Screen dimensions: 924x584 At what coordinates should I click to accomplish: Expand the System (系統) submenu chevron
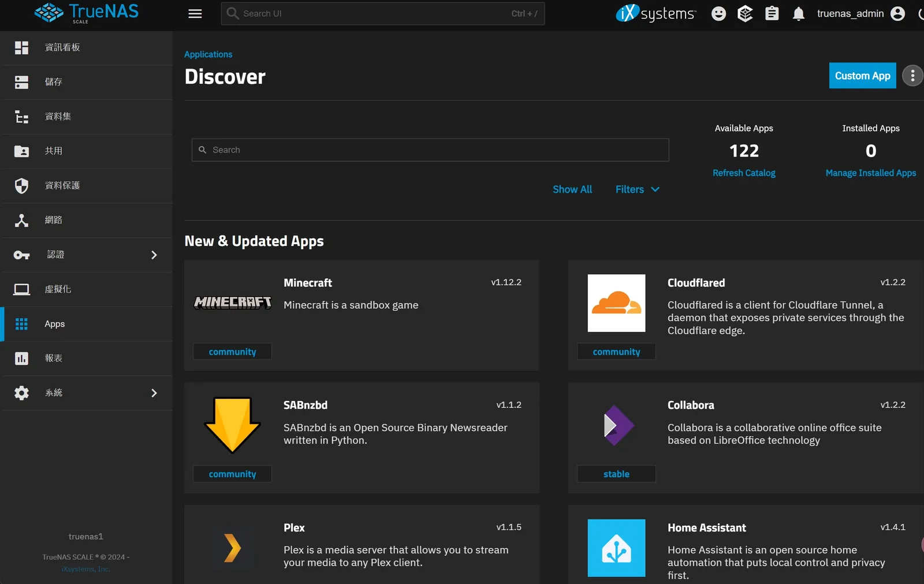[x=154, y=393]
